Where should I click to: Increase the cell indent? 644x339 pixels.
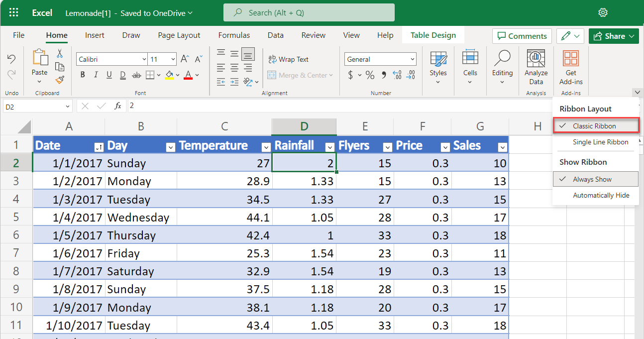click(234, 82)
